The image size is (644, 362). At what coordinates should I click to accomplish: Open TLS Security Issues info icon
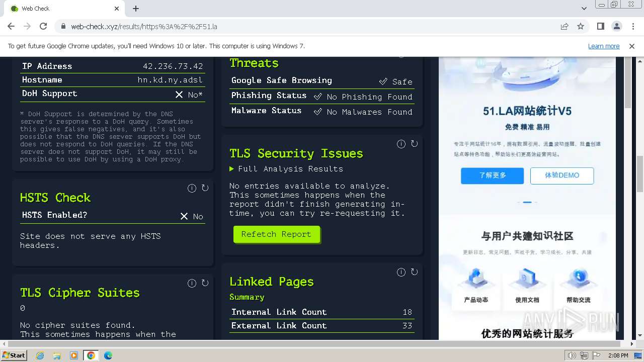tap(401, 144)
